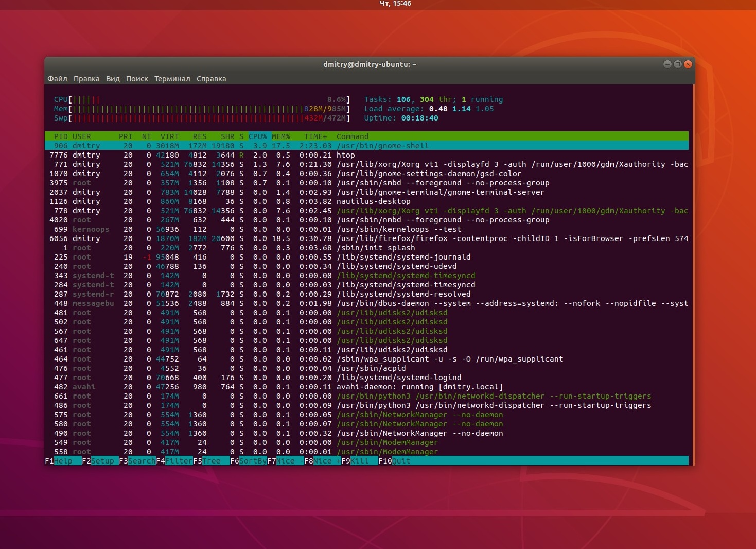
Task: Click the RES column header
Action: pyautogui.click(x=200, y=136)
